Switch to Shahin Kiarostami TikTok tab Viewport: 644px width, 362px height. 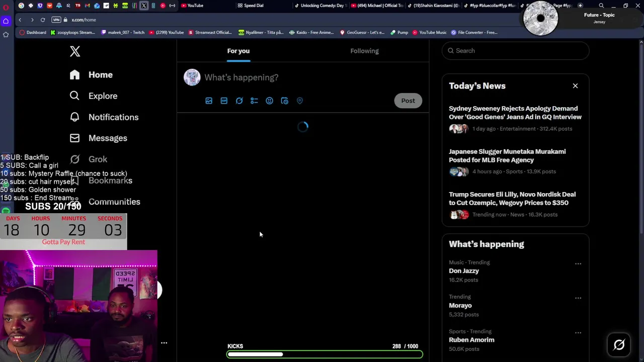pyautogui.click(x=433, y=6)
